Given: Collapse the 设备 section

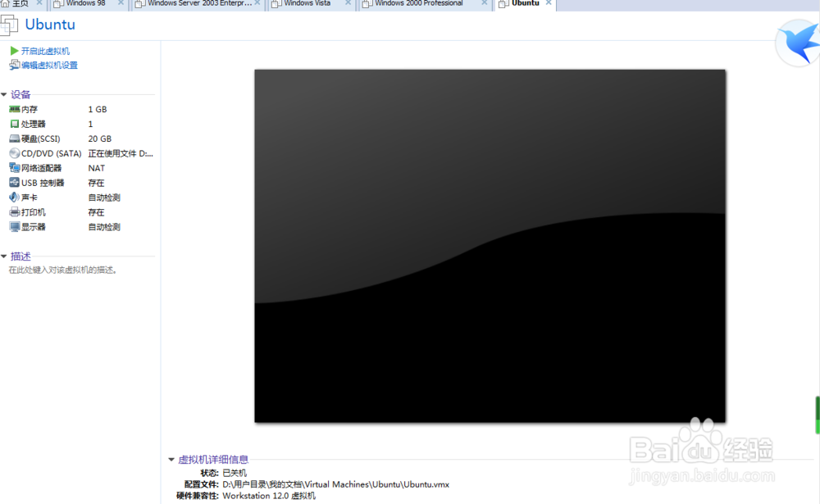Looking at the screenshot, I should 3,94.
